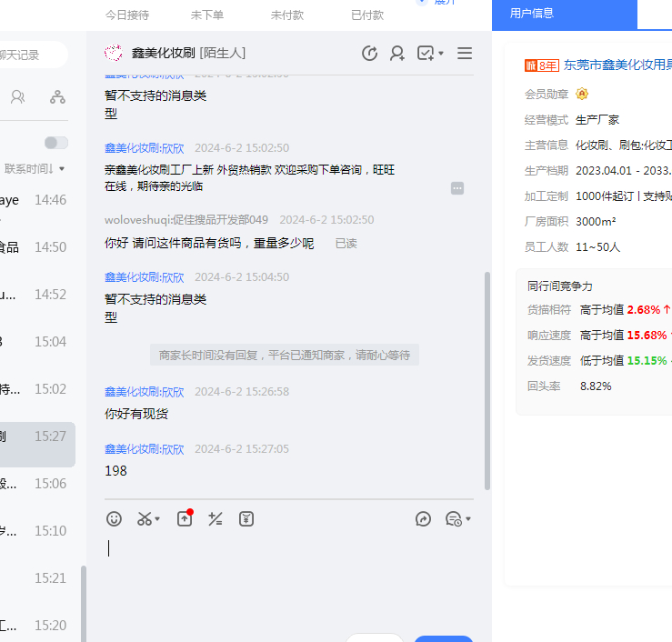
Task: Select the 已付款 tab
Action: [x=367, y=15]
